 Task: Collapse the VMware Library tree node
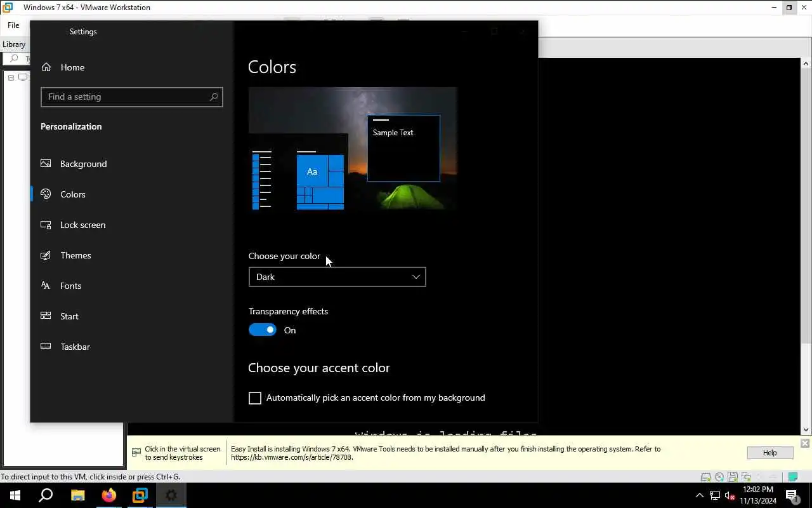click(x=11, y=77)
